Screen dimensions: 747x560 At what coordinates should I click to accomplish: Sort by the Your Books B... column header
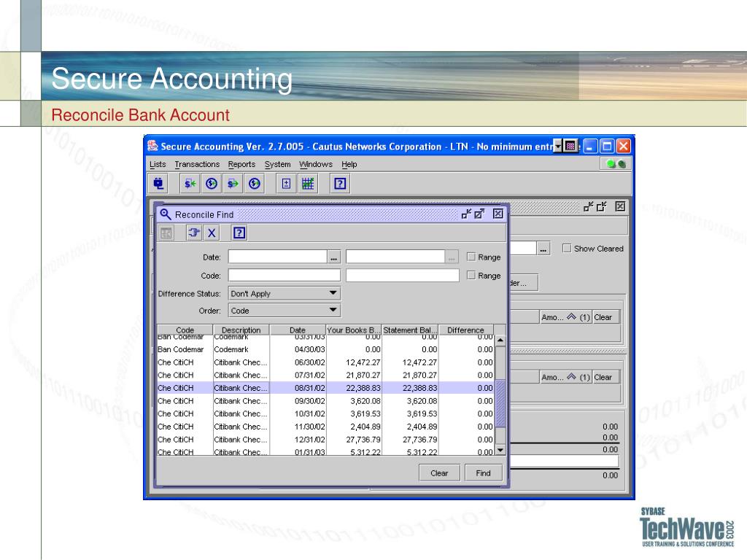(354, 330)
